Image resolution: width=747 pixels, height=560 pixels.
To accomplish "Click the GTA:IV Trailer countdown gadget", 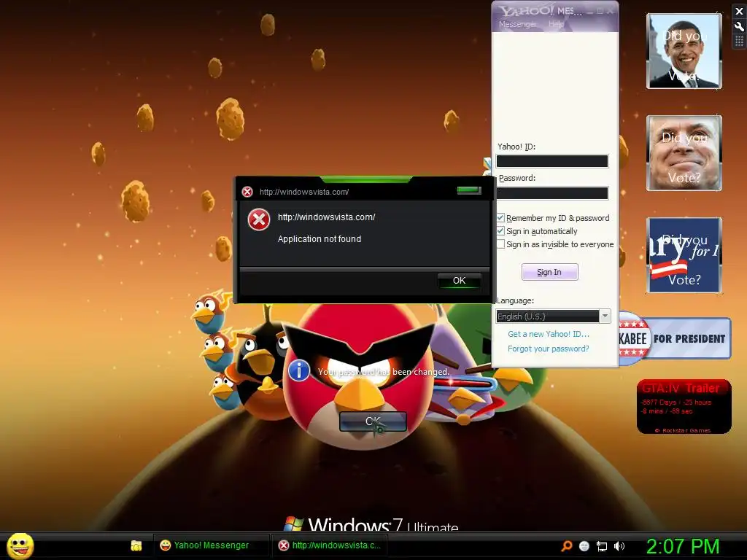I will click(x=684, y=406).
